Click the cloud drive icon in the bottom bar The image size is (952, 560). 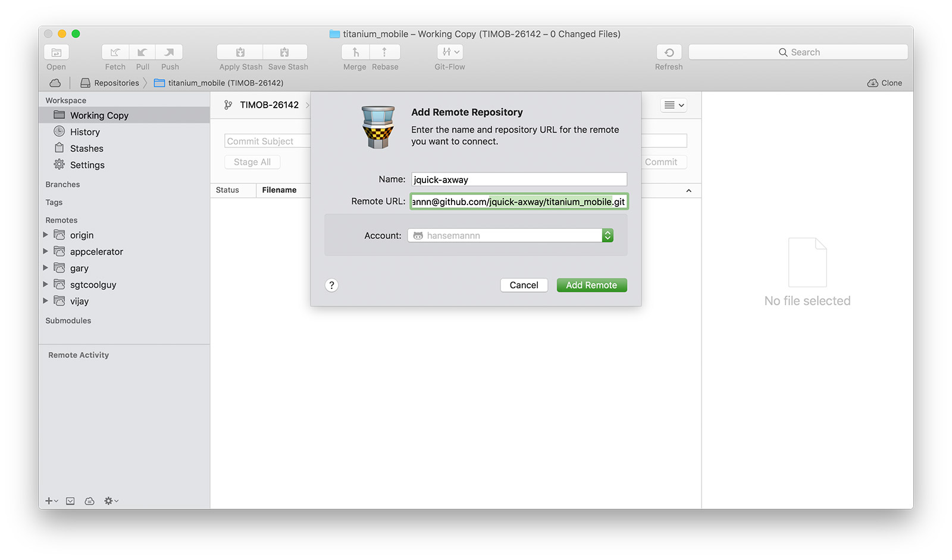pos(89,501)
